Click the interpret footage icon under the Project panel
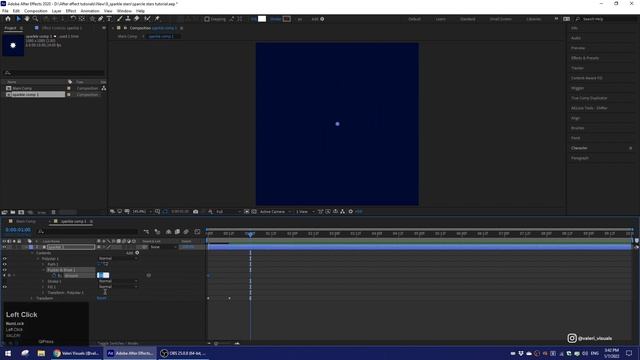The width and height of the screenshot is (640, 360). point(4,212)
